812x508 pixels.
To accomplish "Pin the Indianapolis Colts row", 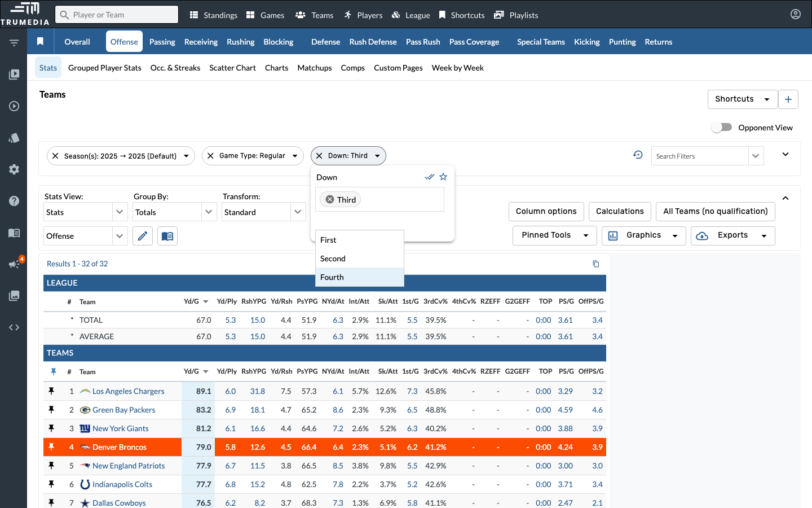I will (51, 484).
